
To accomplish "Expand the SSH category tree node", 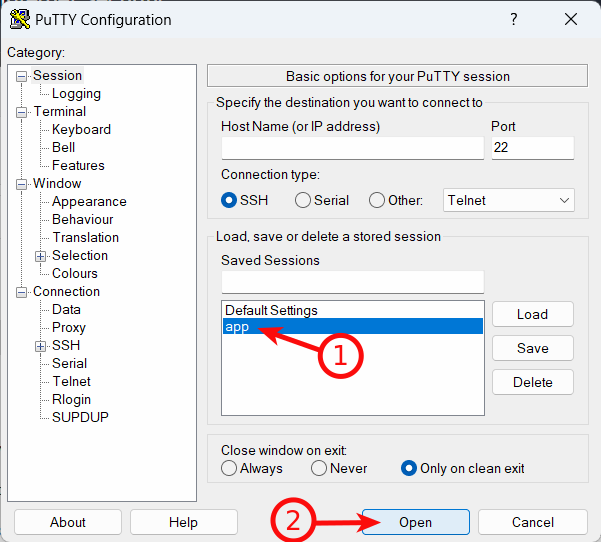I will coord(40,347).
